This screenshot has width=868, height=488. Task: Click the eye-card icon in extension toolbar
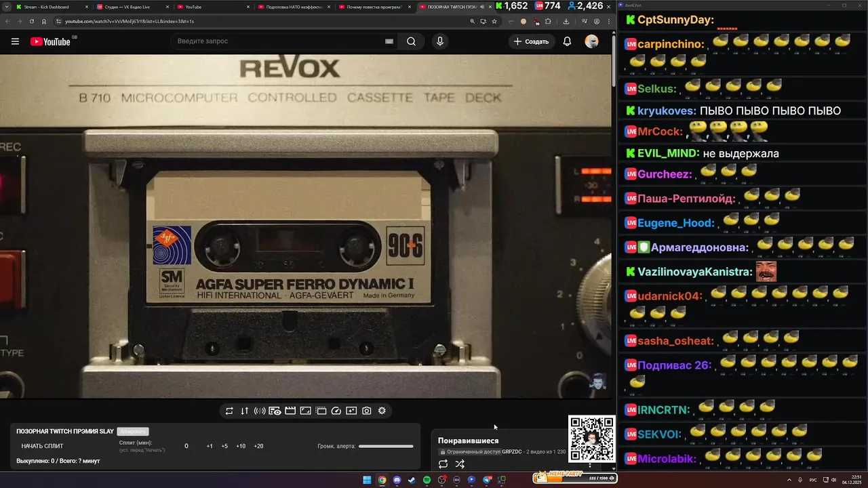pos(275,411)
